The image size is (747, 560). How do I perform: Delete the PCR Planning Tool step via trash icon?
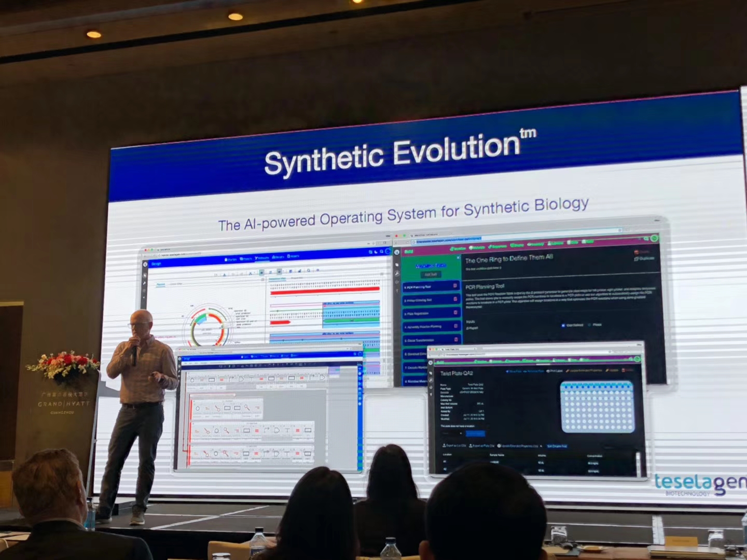[x=455, y=286]
